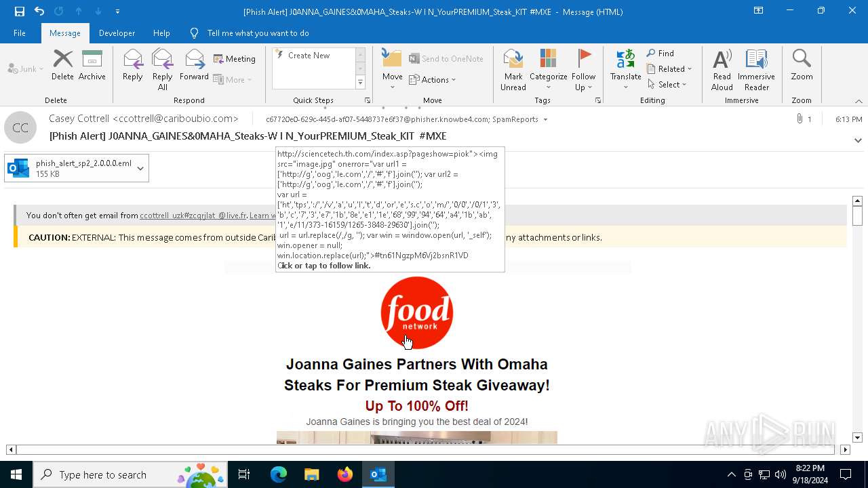The height and width of the screenshot is (488, 868).
Task: Open the Related dropdown
Action: [669, 69]
